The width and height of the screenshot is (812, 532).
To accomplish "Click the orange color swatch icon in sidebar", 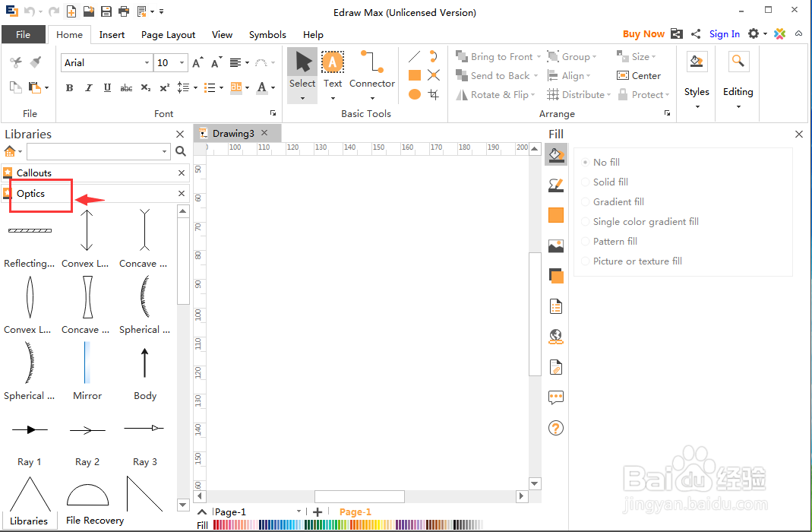I will point(556,215).
